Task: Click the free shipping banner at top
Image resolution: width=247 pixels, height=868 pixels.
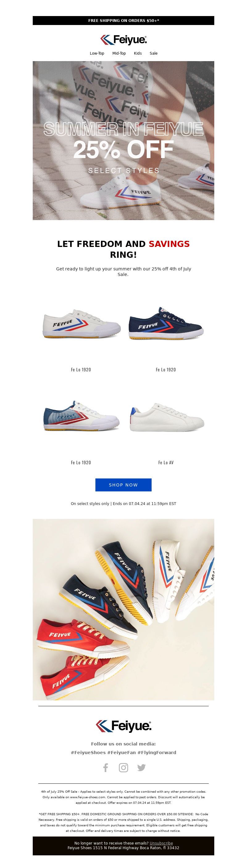Action: 123,21
